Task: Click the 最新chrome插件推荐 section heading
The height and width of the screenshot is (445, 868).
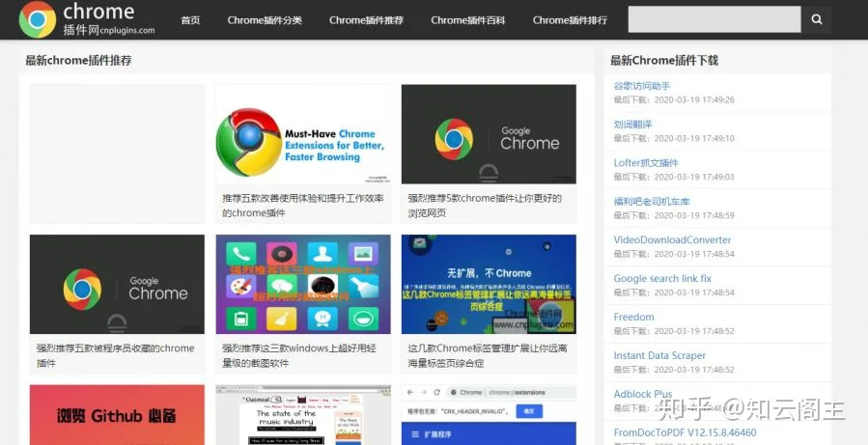Action: [x=78, y=60]
